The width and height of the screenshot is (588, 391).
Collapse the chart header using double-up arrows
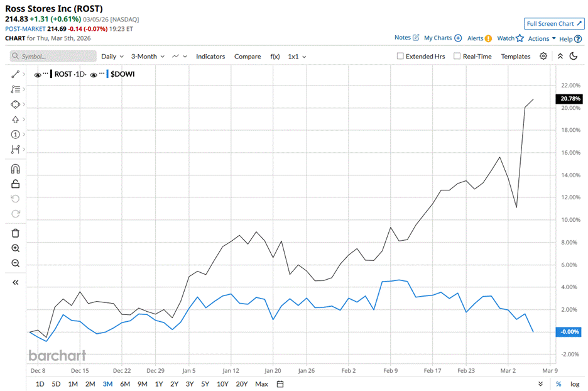(560, 57)
